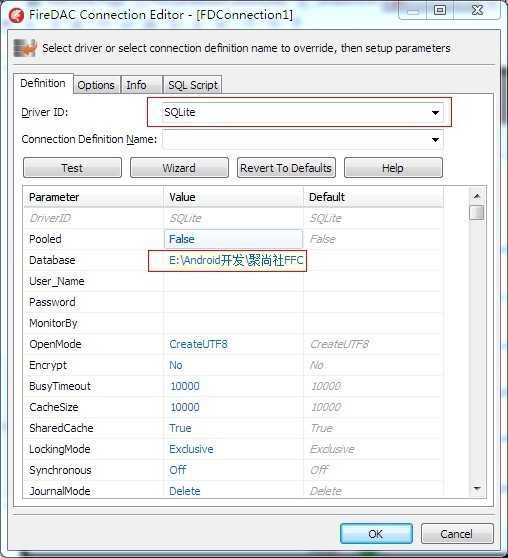
Task: Click the Password value cell
Action: pyautogui.click(x=234, y=302)
